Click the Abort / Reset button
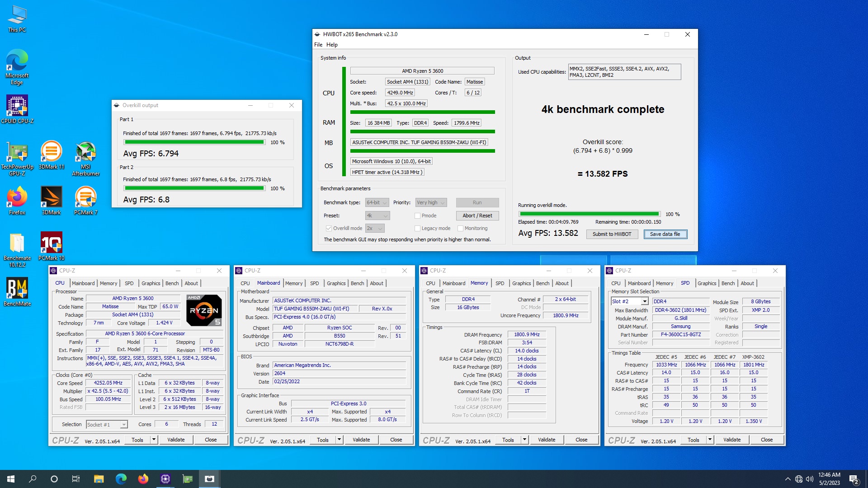The image size is (868, 488). coord(477,216)
